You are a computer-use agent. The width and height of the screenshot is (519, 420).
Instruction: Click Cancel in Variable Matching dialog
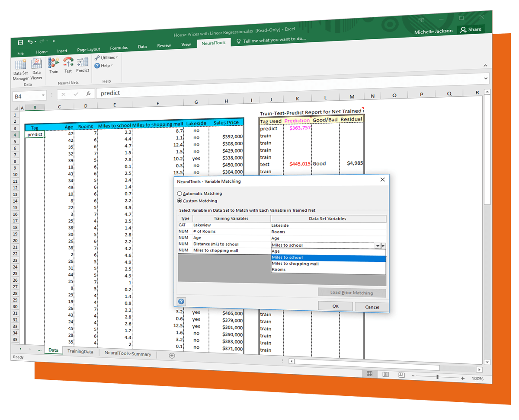(372, 307)
